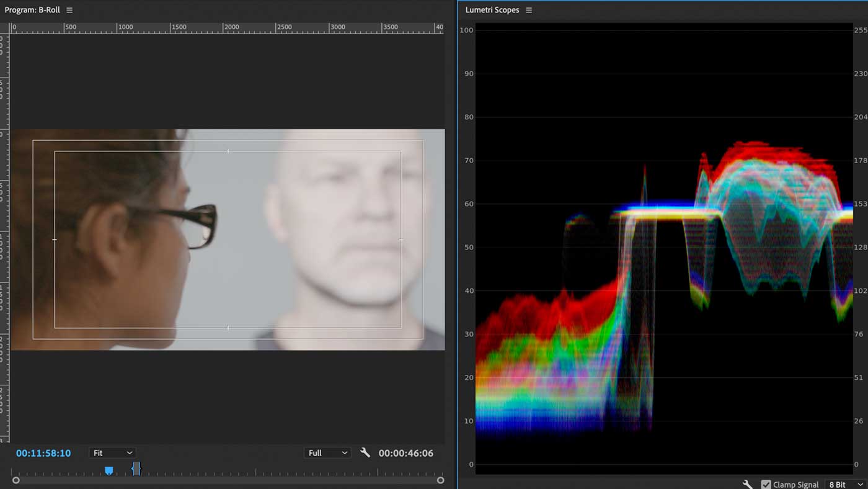Click the blue current timecode 00:11:58:10
The height and width of the screenshot is (489, 868).
pos(43,452)
